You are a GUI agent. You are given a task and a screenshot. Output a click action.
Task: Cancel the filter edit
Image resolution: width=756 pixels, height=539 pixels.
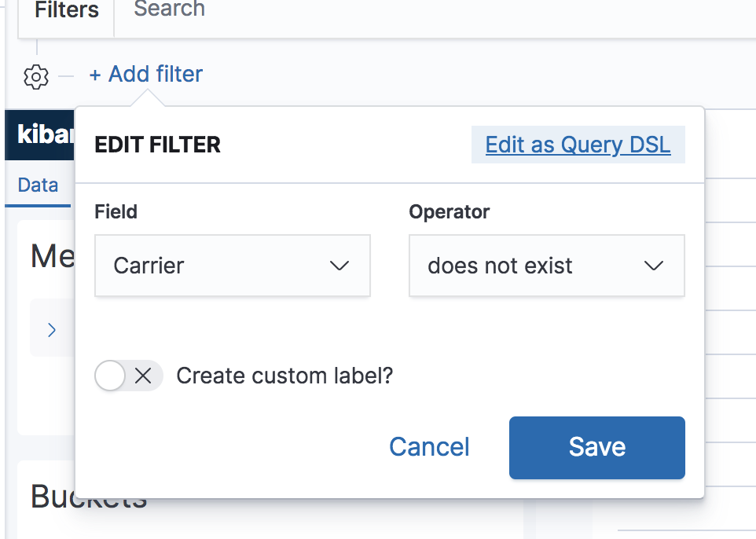coord(429,447)
